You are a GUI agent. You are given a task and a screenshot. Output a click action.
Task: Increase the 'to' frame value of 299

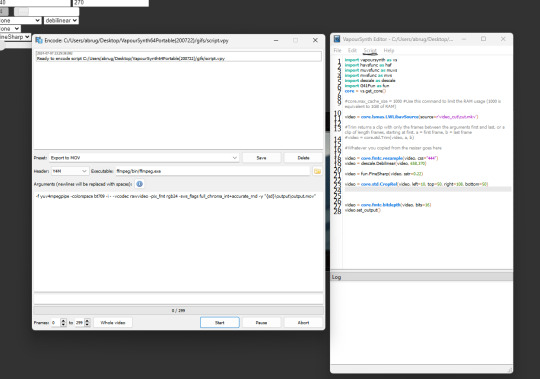point(87,320)
